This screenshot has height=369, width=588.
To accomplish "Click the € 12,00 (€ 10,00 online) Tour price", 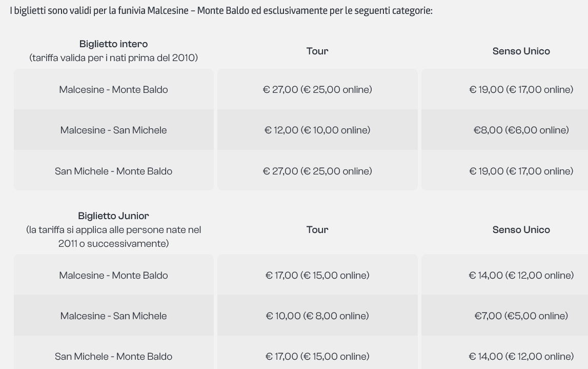I will [x=317, y=130].
